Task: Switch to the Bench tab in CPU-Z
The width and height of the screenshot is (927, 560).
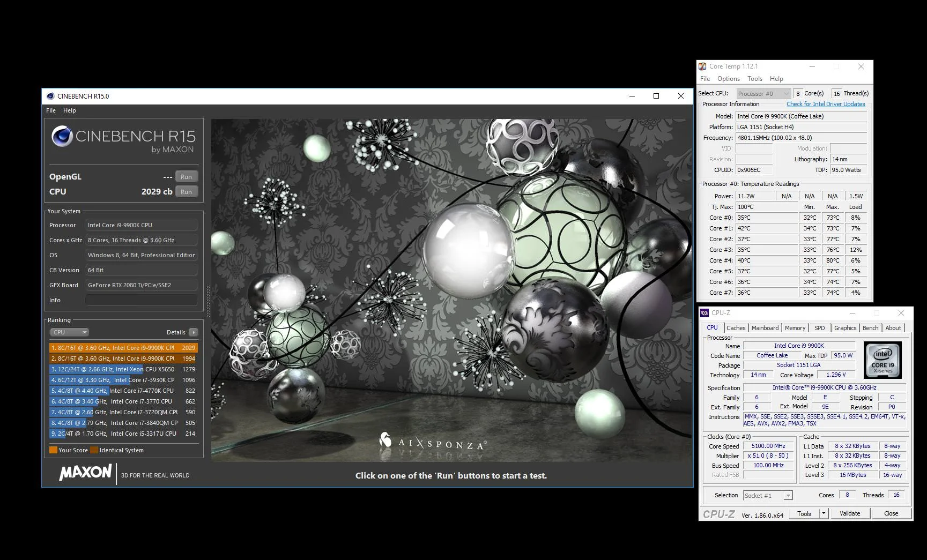Action: [871, 328]
